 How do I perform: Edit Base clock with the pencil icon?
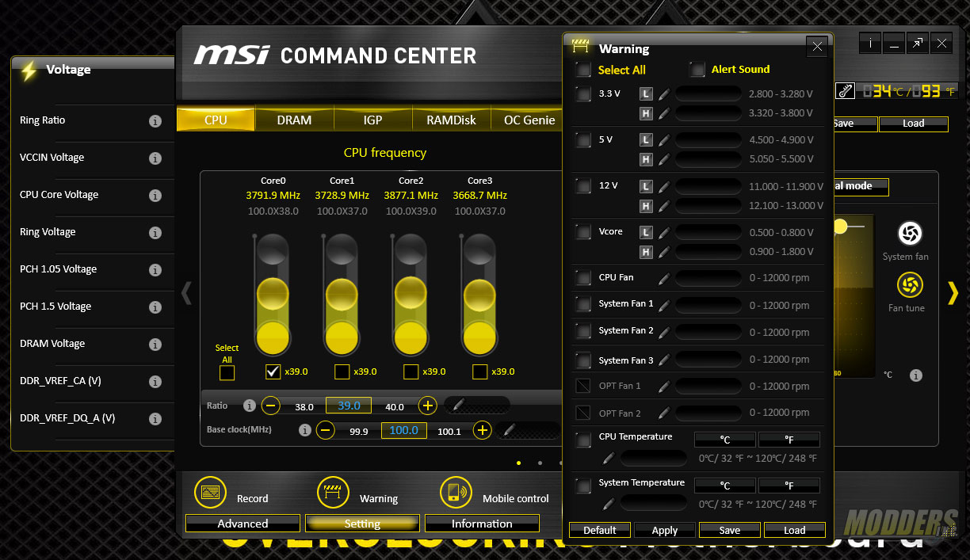point(510,430)
